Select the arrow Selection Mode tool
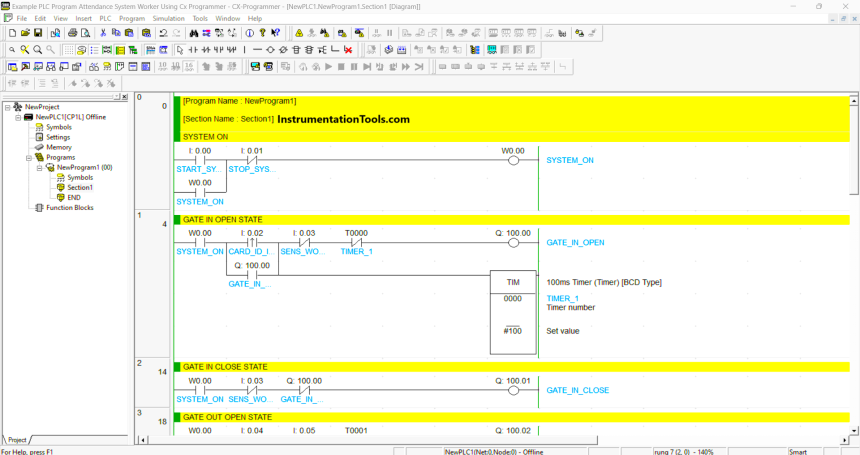Viewport: 860px width, 455px height. [x=180, y=50]
